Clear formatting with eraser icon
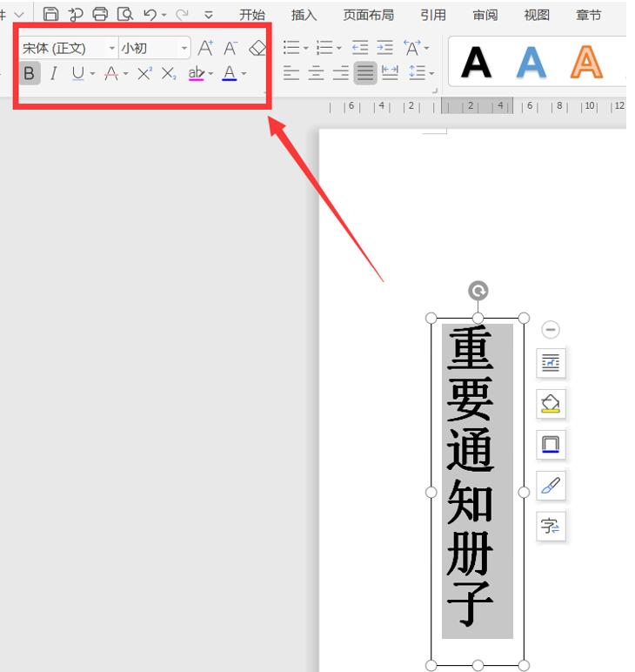The image size is (635, 672). [257, 48]
